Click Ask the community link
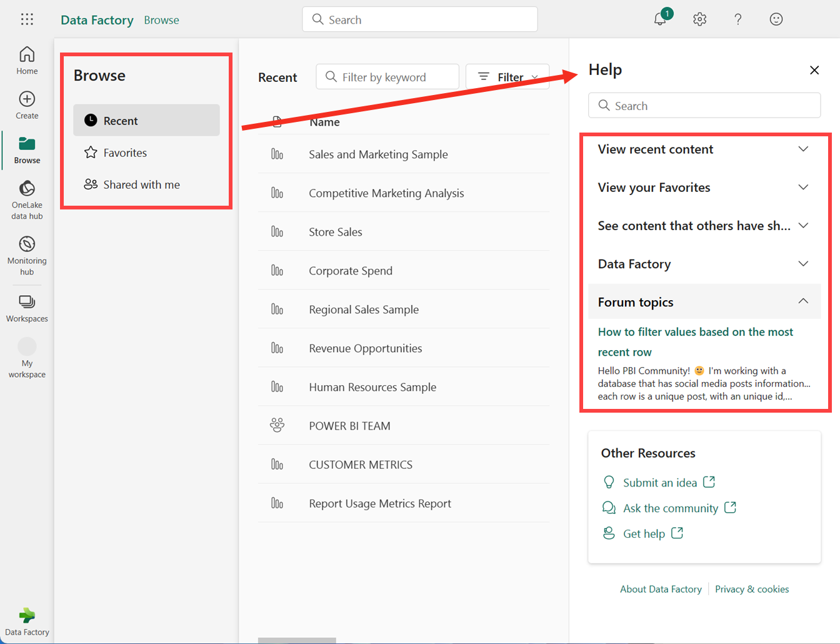 (670, 508)
